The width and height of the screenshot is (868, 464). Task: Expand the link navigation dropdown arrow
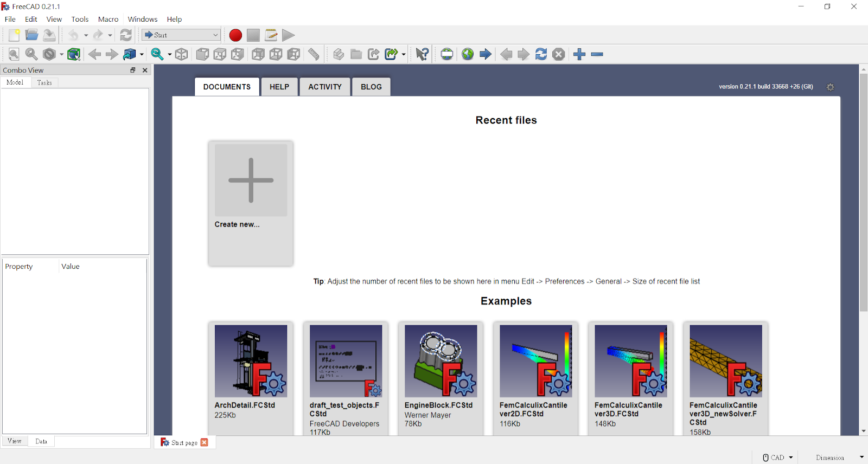point(142,55)
